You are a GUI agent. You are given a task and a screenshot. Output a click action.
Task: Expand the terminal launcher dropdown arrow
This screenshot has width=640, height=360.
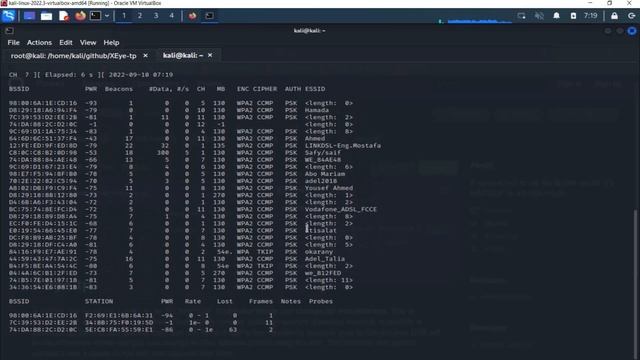point(107,16)
